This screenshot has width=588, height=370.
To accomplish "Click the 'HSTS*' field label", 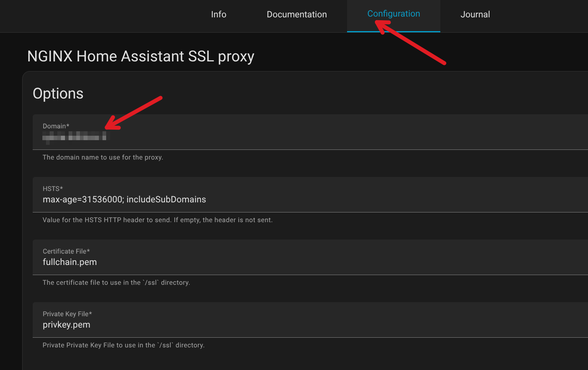I will (53, 189).
